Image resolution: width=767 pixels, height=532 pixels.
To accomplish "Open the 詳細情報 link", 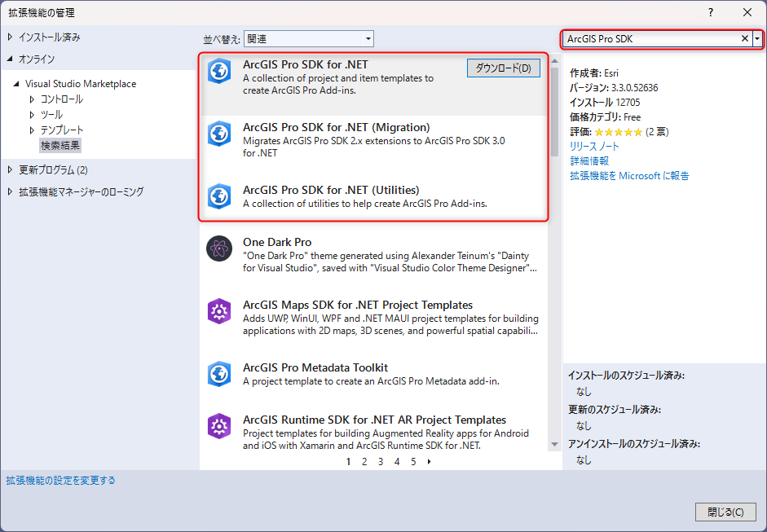I will (x=589, y=161).
